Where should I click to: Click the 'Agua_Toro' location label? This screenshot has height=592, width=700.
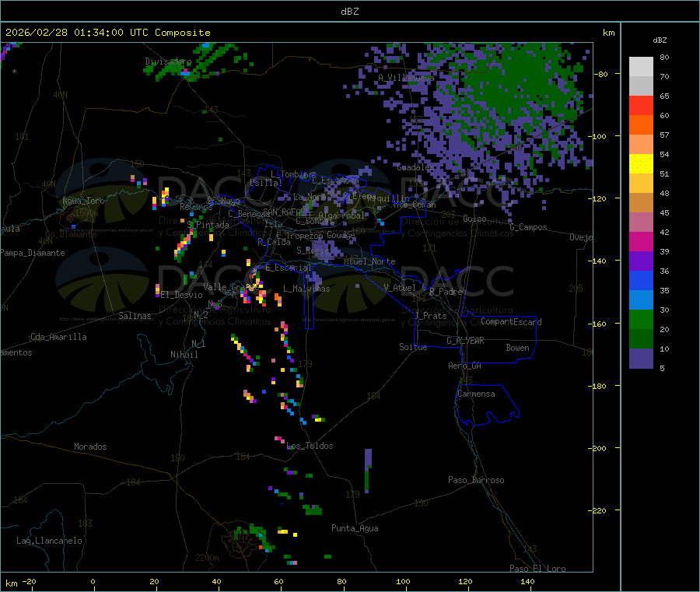click(x=83, y=201)
